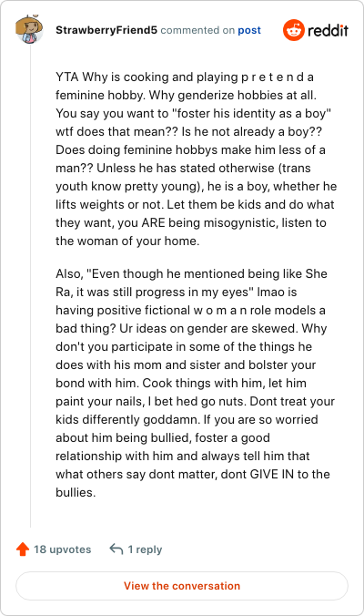
Task: Open the Reddit Snoo logo icon
Action: point(293,30)
